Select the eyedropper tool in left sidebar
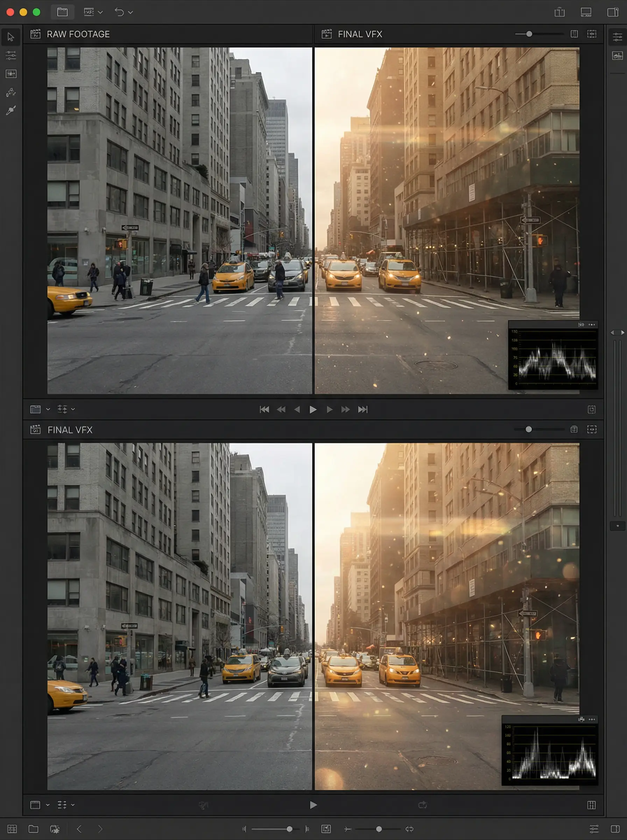Viewport: 627px width, 840px height. pos(10,110)
